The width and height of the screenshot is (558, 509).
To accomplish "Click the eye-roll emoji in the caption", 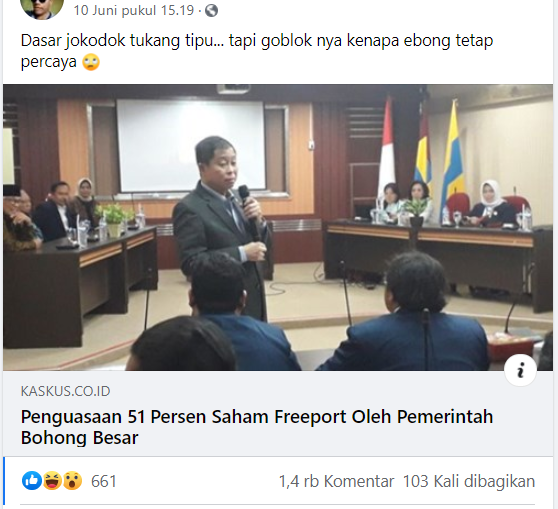I will (91, 62).
